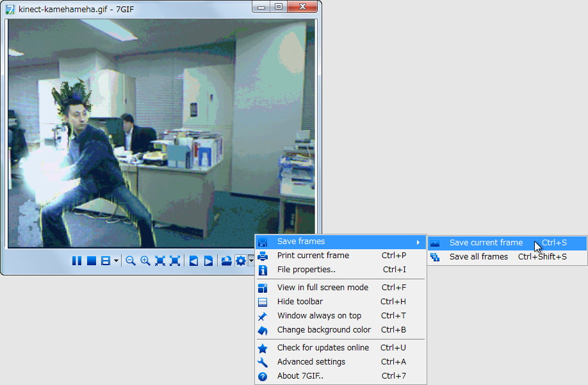Click the pushpin always-on-top icon

pos(263,316)
